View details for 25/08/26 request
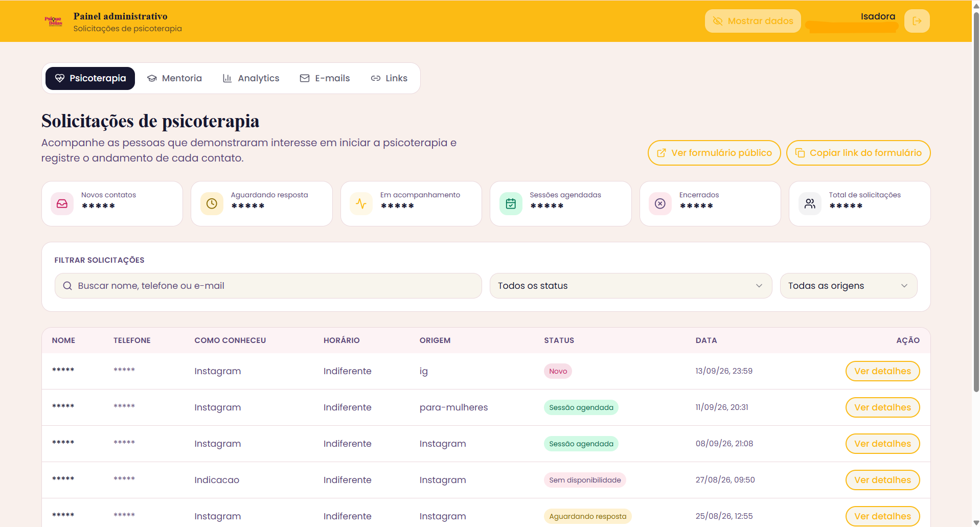This screenshot has height=527, width=980. 882,516
